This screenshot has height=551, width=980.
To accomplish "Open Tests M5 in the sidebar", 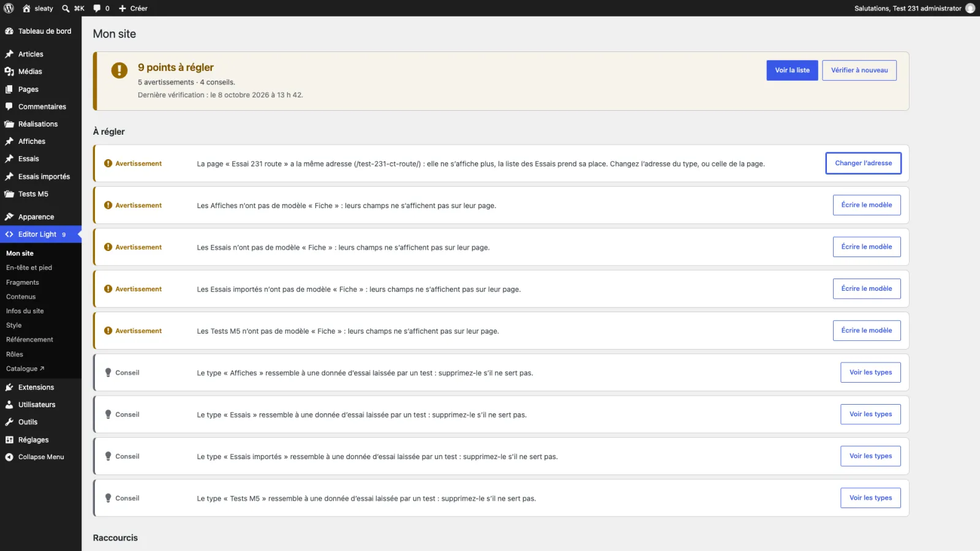I will 40,194.
